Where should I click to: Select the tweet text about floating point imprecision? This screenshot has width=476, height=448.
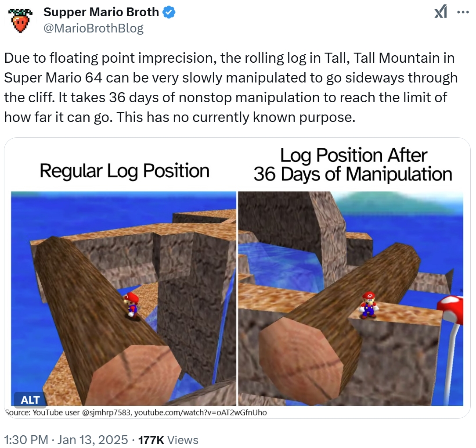231,87
